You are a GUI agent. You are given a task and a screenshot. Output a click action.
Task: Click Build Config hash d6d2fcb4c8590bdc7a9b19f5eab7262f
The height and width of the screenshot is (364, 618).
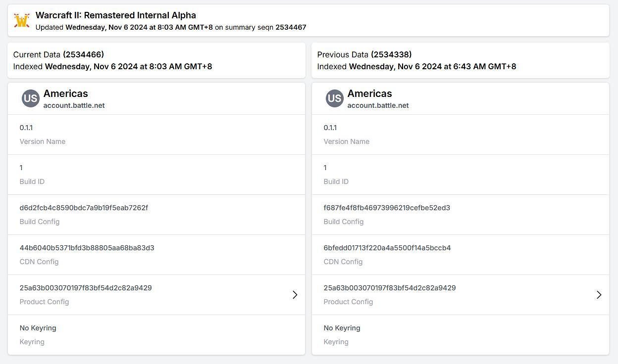pos(84,208)
